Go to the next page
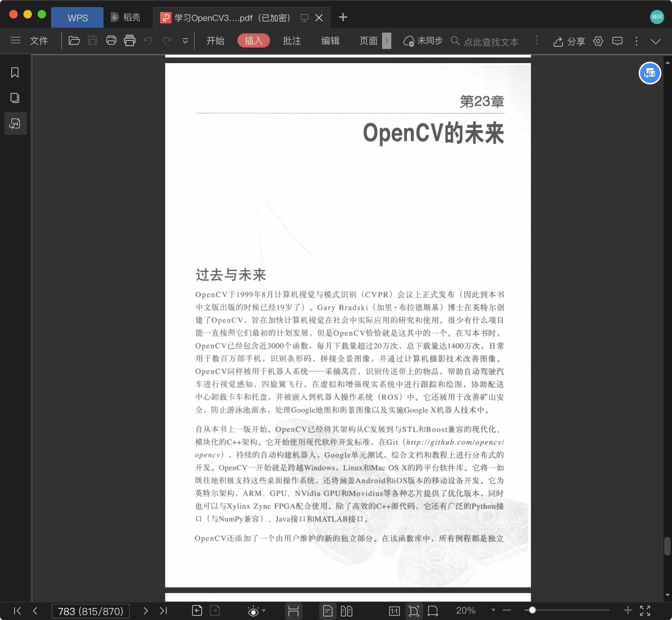The image size is (672, 620). click(x=145, y=610)
